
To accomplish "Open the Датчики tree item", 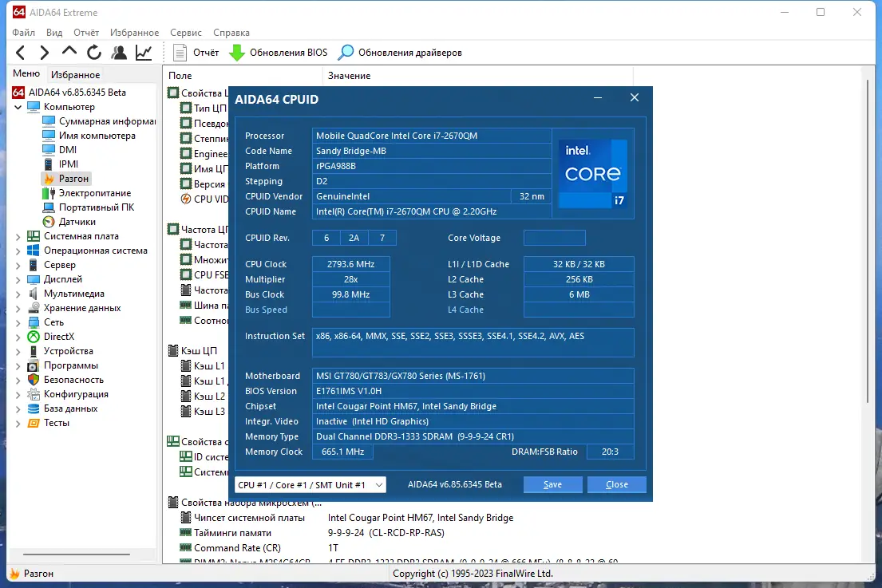I will coord(69,222).
